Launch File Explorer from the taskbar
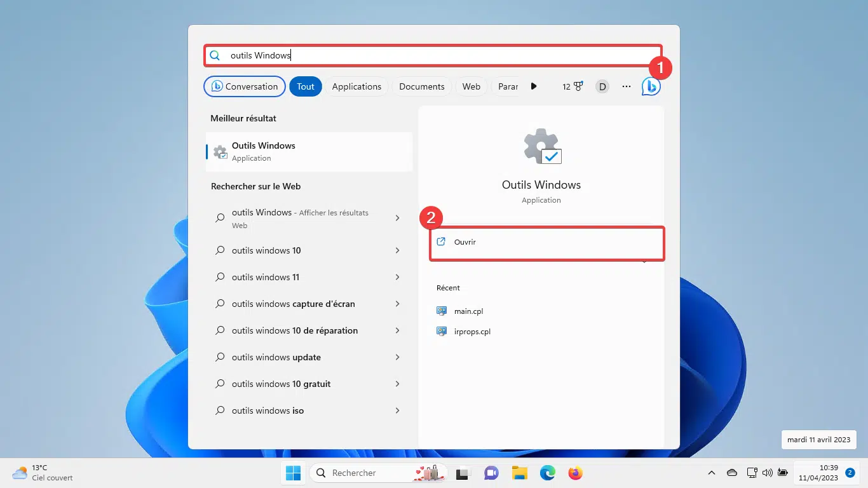This screenshot has width=868, height=488. click(519, 473)
